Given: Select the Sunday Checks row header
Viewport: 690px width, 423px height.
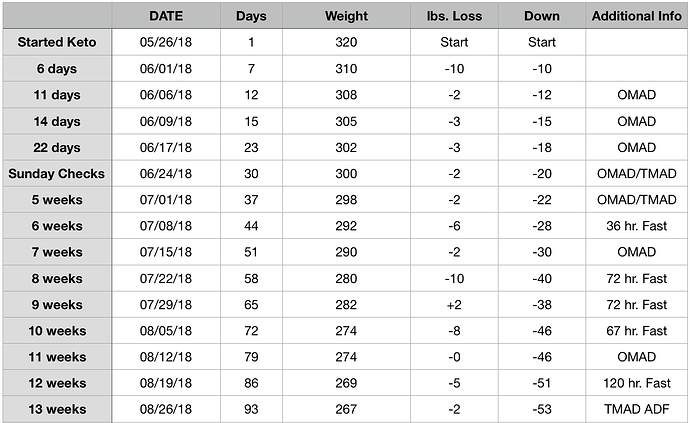Looking at the screenshot, I should pyautogui.click(x=57, y=173).
